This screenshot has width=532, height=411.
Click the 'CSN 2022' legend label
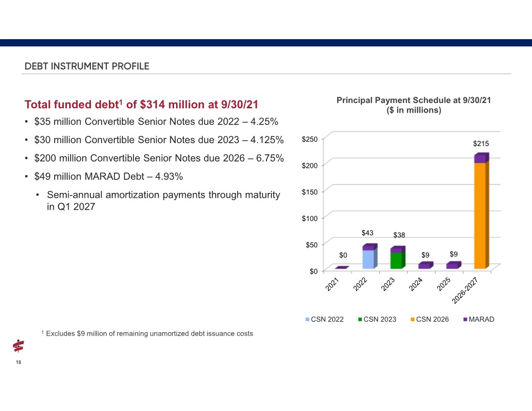(327, 320)
